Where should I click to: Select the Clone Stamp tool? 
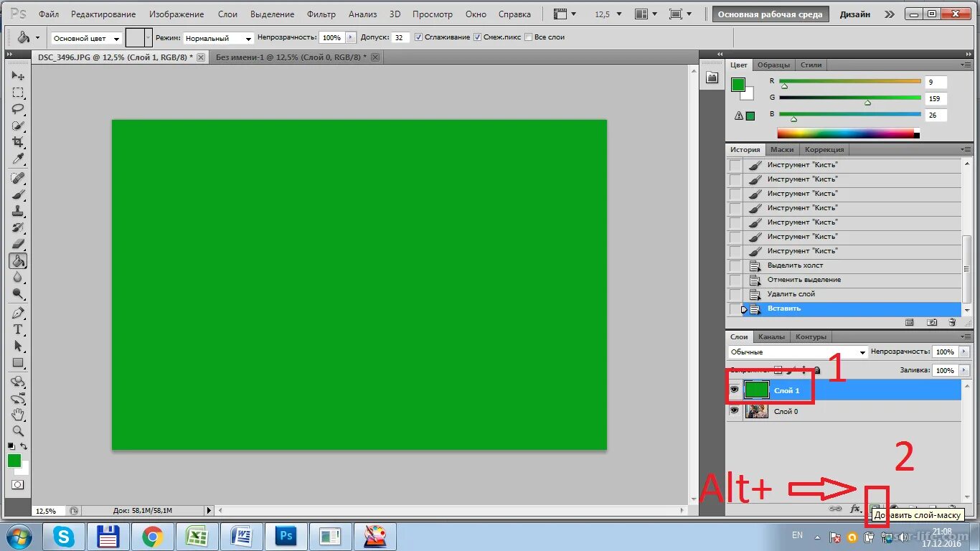(18, 211)
